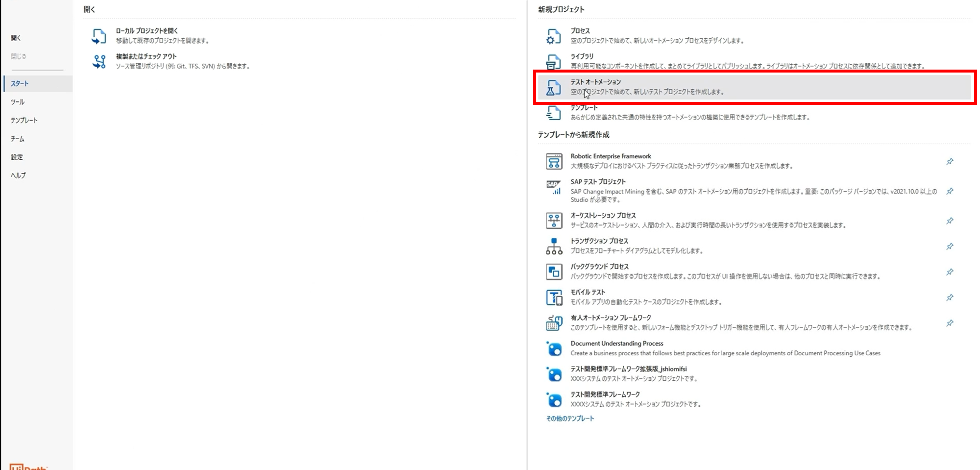Click the 有人オートメーション フレームワーク icon
Image resolution: width=980 pixels, height=470 pixels.
pyautogui.click(x=554, y=322)
